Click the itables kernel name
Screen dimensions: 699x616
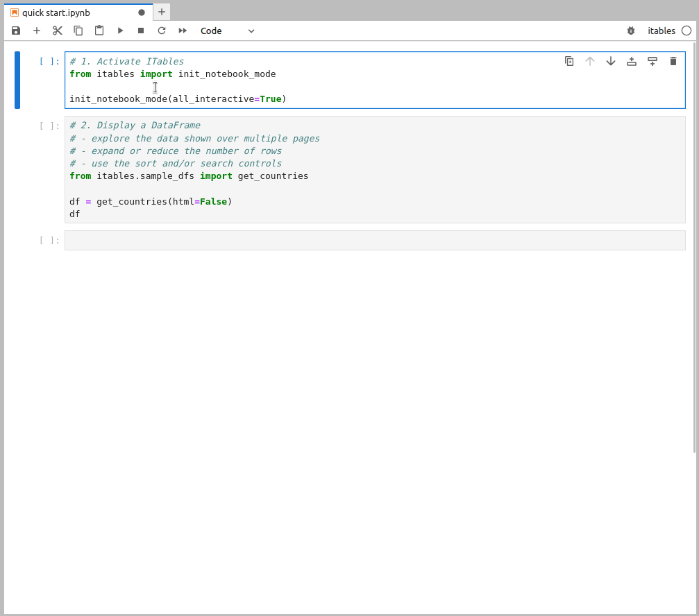(662, 31)
